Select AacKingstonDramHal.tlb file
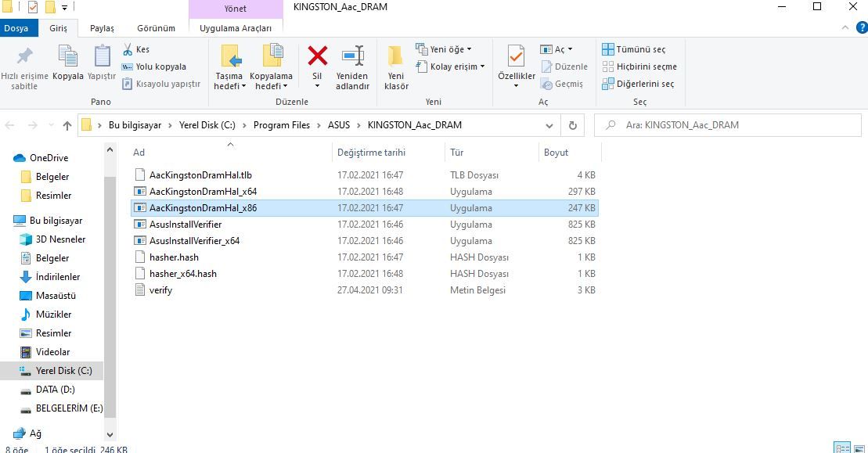 tap(366, 174)
